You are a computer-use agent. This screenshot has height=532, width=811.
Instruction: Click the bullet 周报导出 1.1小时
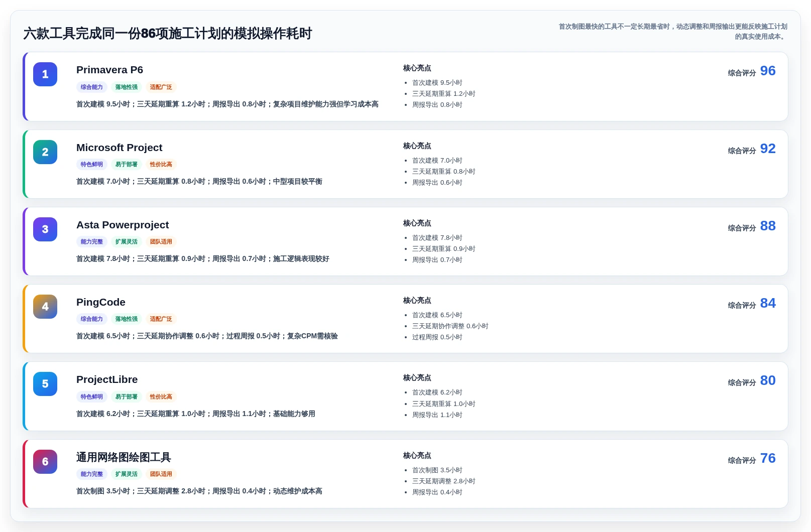pyautogui.click(x=437, y=415)
